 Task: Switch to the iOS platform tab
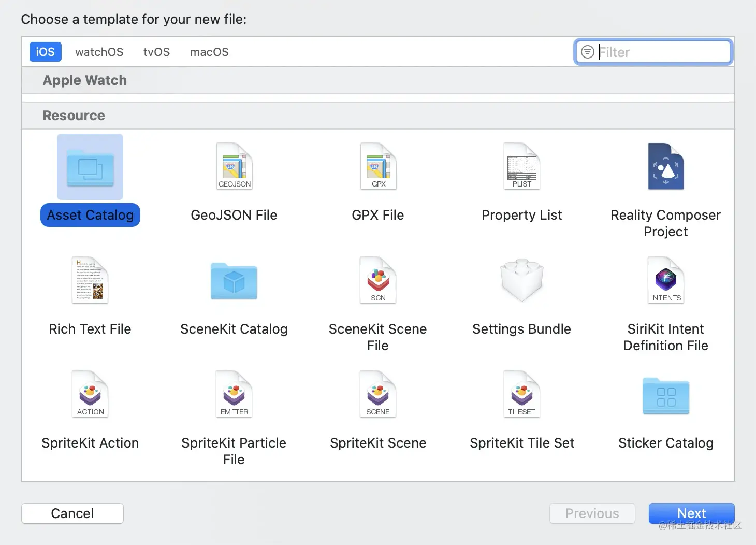point(46,52)
